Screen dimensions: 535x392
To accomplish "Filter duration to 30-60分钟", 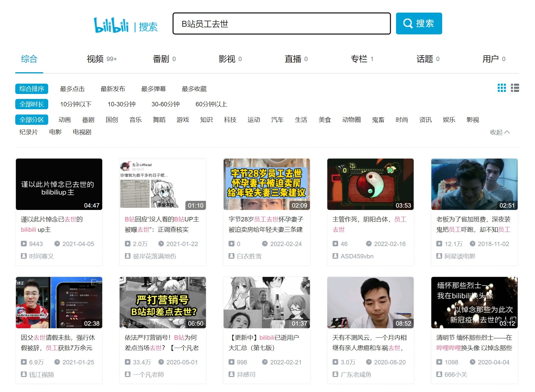I will click(x=165, y=104).
